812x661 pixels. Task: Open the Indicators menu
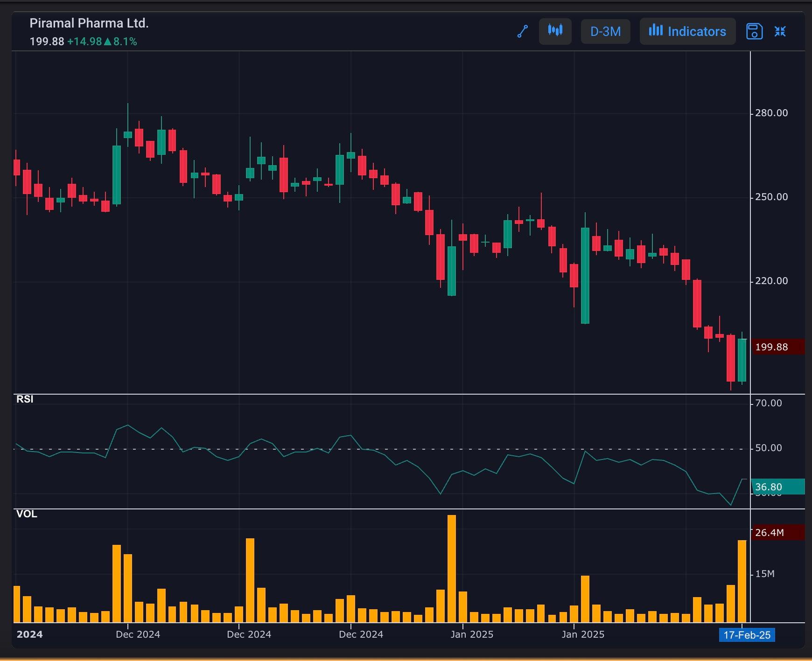(687, 31)
